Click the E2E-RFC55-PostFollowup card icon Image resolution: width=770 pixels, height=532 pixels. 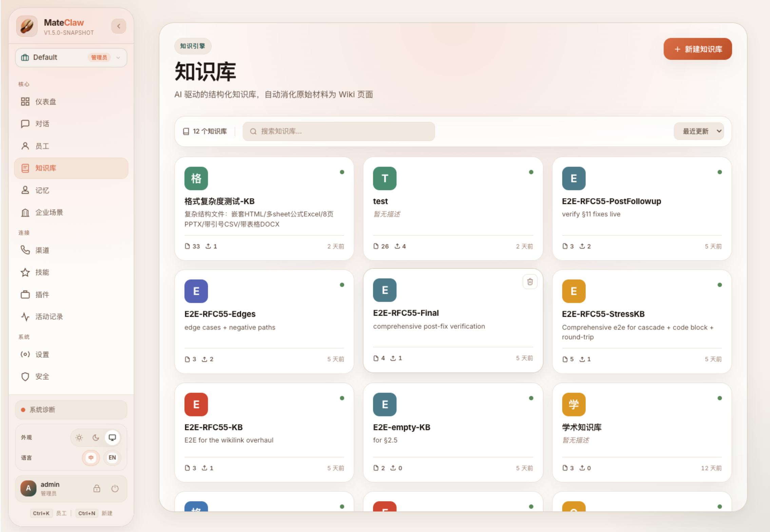coord(574,178)
